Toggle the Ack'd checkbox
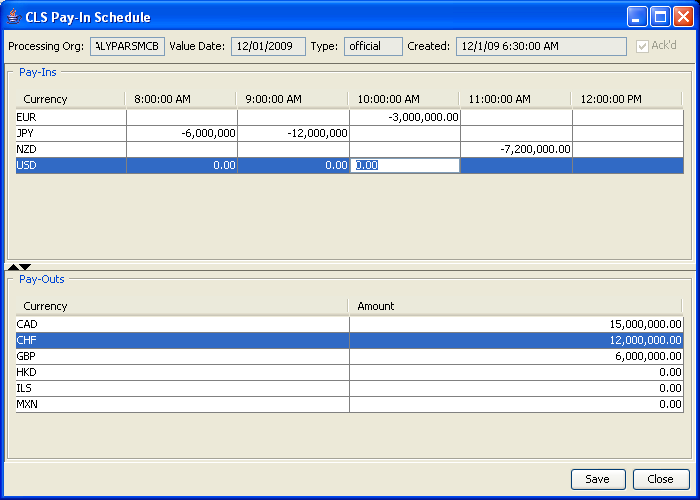Viewport: 700px width, 500px height. coord(642,46)
